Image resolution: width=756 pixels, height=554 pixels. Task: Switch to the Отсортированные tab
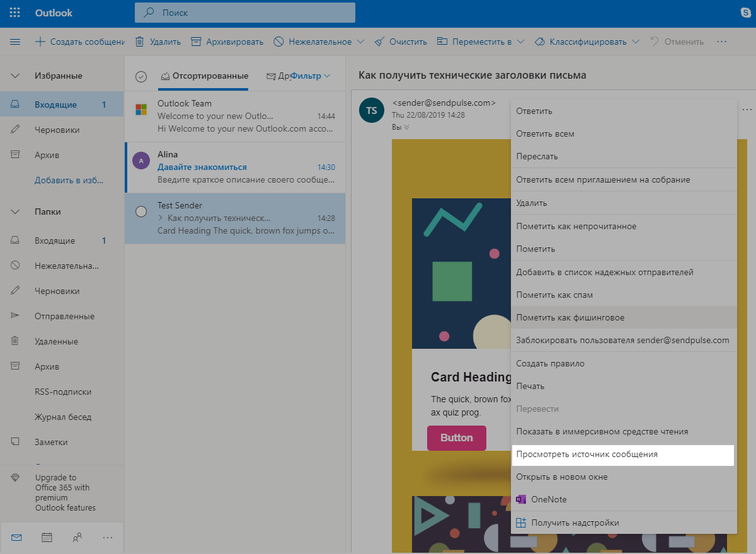(x=204, y=76)
